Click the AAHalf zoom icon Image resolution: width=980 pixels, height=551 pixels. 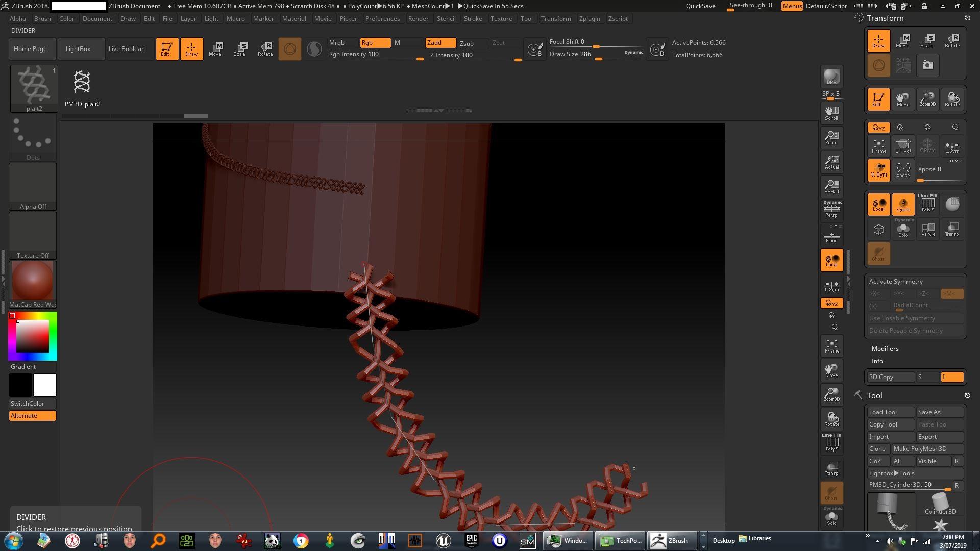click(x=831, y=186)
